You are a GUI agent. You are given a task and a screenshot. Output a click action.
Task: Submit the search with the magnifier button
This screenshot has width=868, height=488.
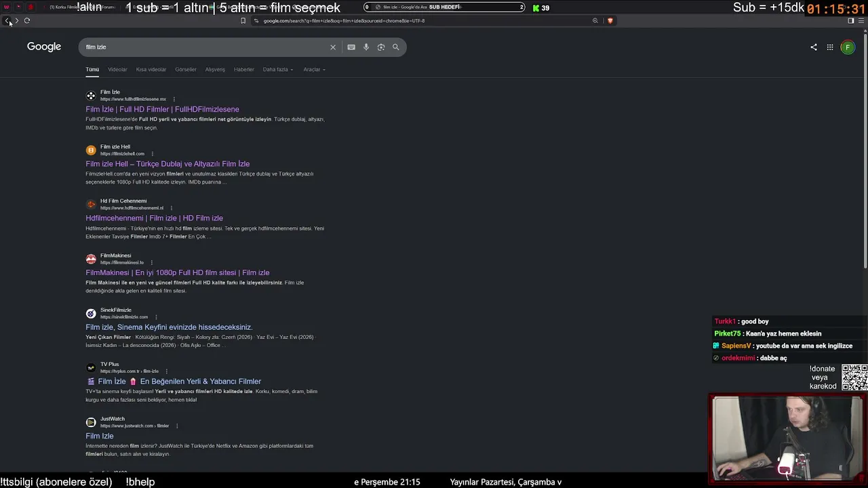click(x=396, y=47)
